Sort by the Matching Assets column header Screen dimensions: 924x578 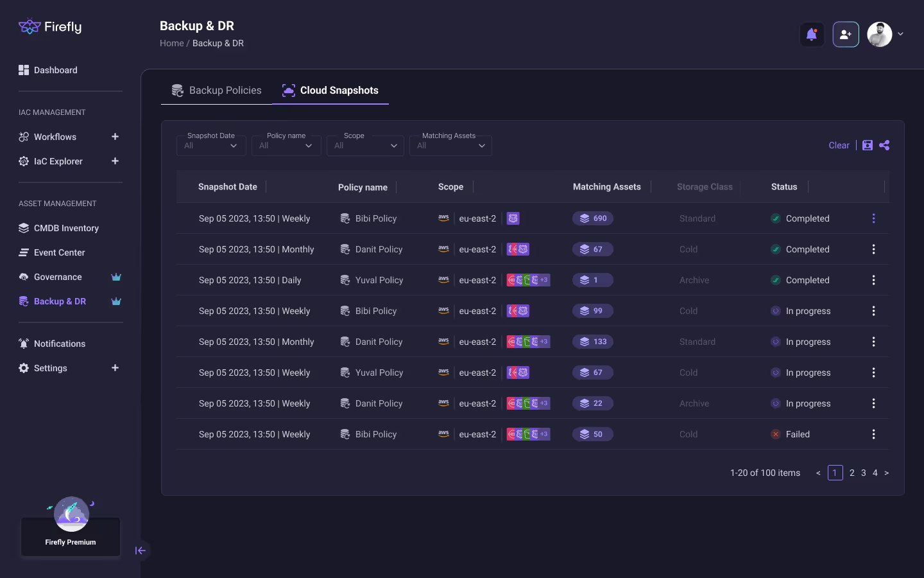pos(607,187)
